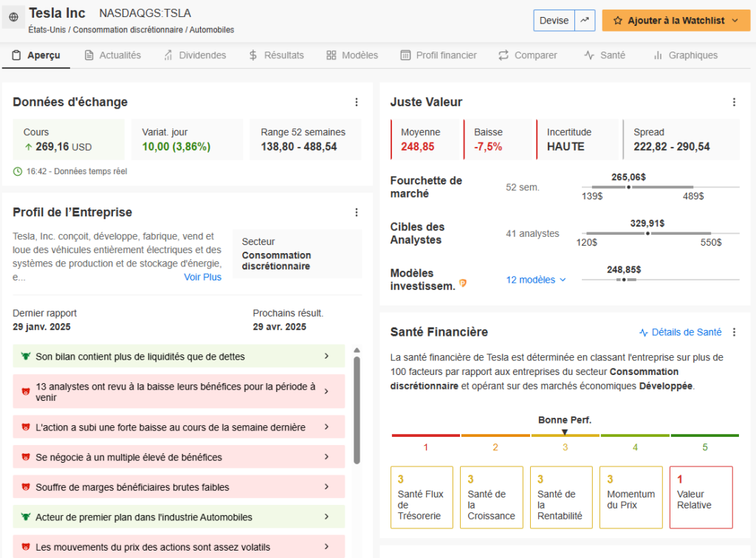Select the Valeur Relative score card

(701, 497)
